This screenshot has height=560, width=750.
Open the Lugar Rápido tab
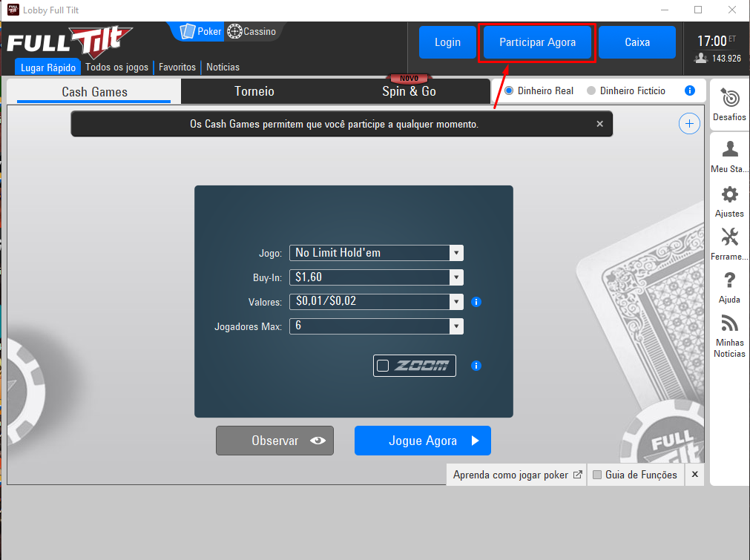[47, 67]
